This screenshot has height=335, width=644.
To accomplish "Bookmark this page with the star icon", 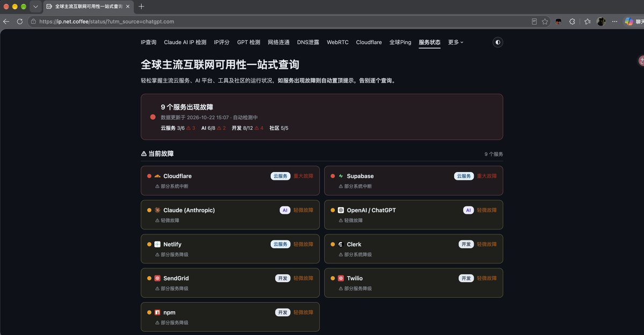I will click(545, 21).
